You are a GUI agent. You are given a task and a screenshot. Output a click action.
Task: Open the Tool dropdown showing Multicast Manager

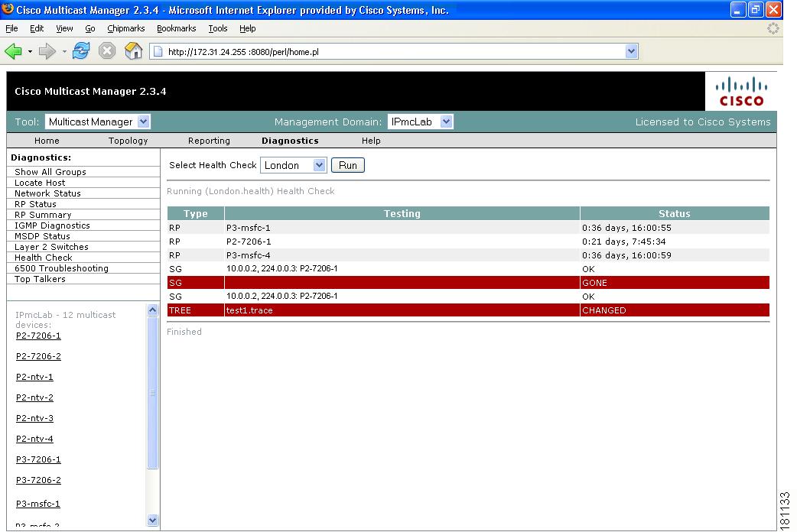[98, 122]
